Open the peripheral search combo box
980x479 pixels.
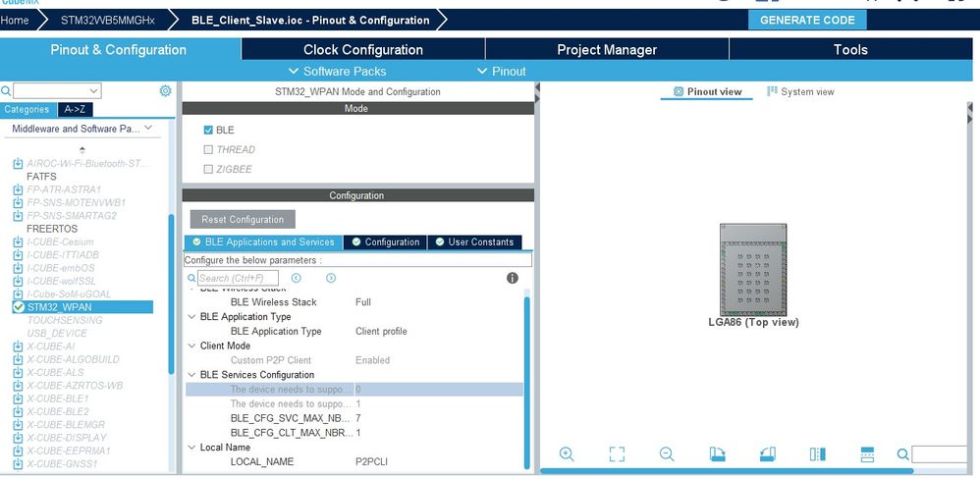pos(57,91)
